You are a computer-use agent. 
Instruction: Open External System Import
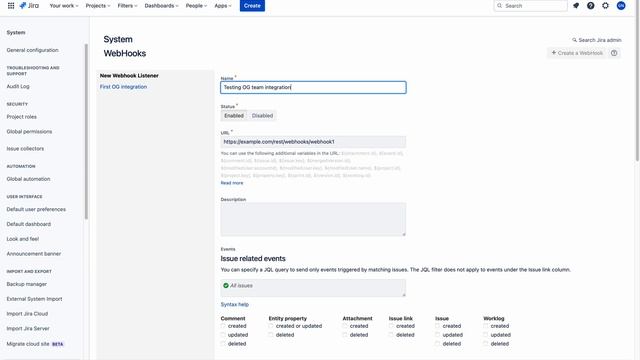[35, 299]
